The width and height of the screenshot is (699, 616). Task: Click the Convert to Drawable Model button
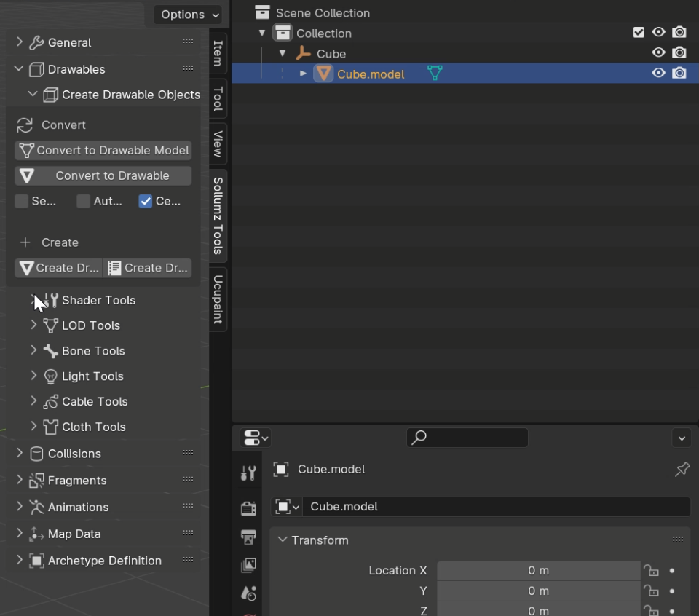pyautogui.click(x=103, y=151)
